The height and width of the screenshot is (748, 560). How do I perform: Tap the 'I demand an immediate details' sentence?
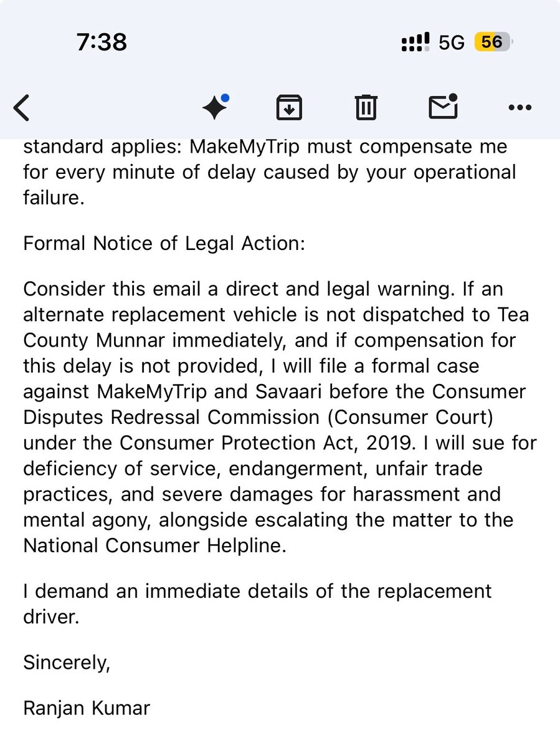click(x=257, y=603)
